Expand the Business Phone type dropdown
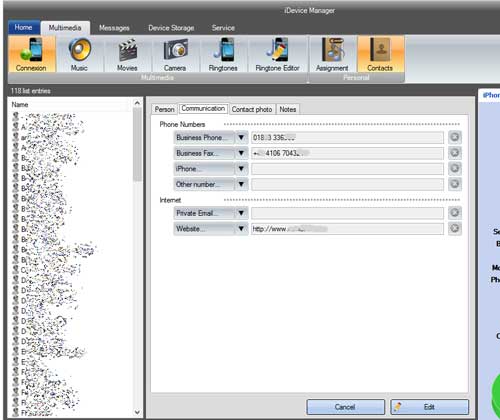The height and width of the screenshot is (420, 500). (x=241, y=137)
